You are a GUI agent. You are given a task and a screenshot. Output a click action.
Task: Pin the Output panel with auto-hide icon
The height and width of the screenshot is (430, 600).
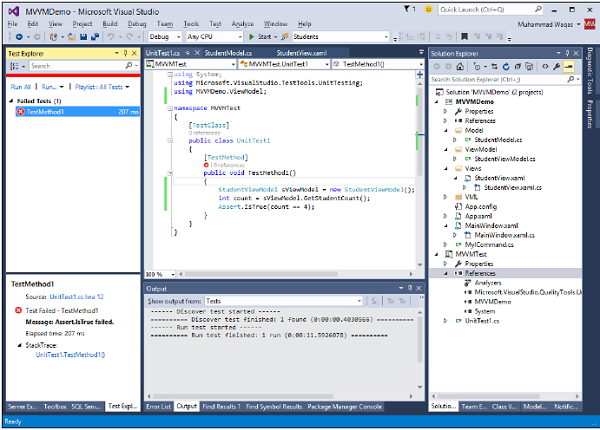click(x=410, y=288)
